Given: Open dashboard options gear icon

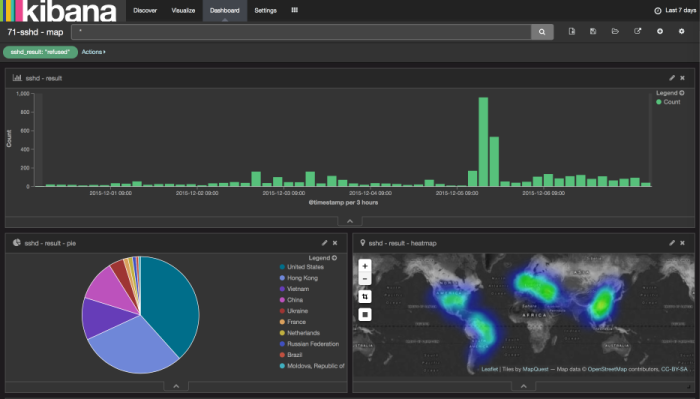Looking at the screenshot, I should [681, 31].
